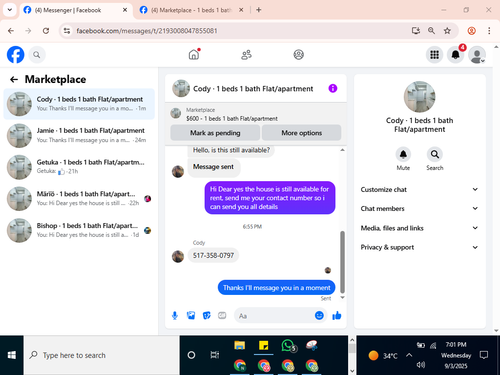Expand Customize chat section
The width and height of the screenshot is (500, 375).
(419, 189)
